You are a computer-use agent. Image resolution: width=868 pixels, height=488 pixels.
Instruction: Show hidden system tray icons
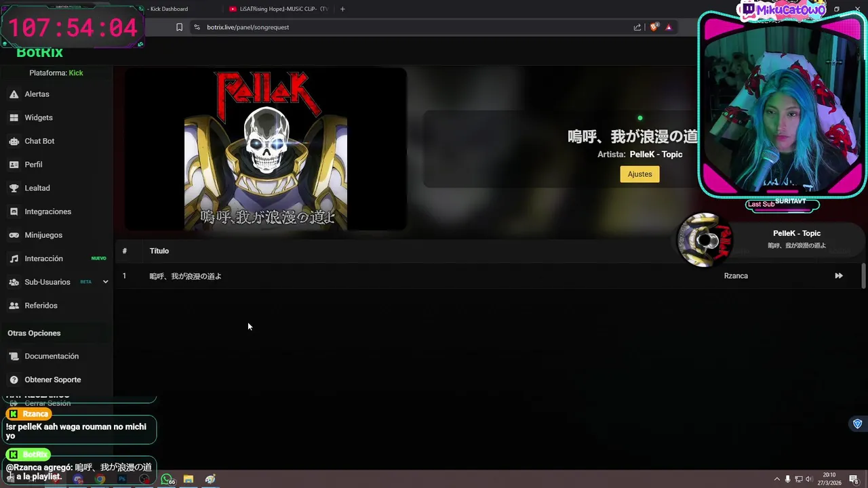point(777,479)
